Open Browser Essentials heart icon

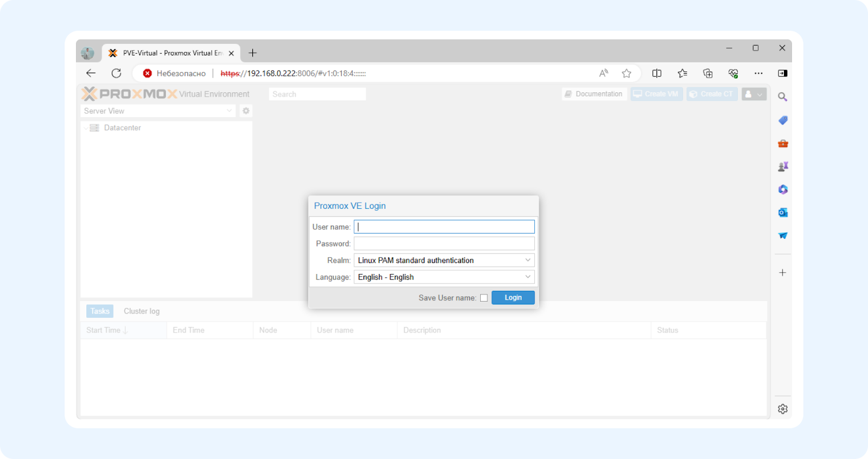[733, 73]
